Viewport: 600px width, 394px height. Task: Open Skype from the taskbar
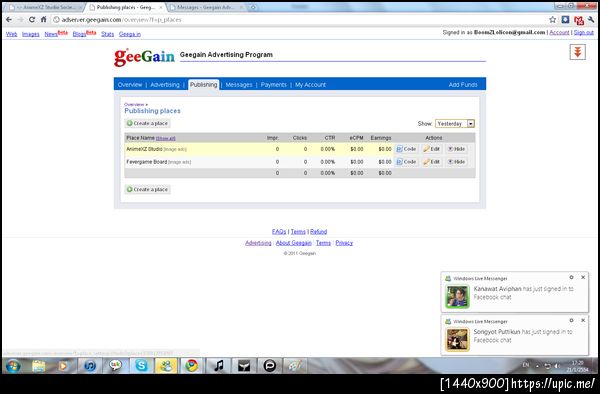point(141,366)
